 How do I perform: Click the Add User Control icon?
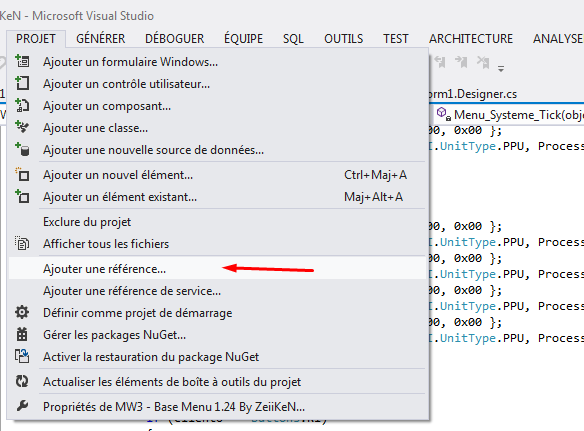(x=22, y=83)
